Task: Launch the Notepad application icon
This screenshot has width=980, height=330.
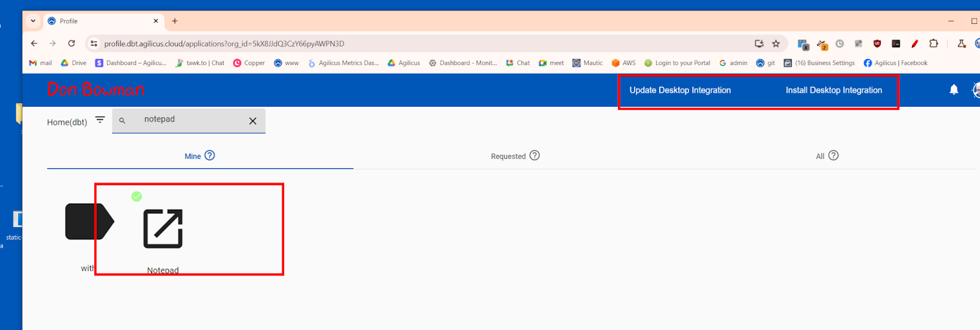Action: (163, 229)
